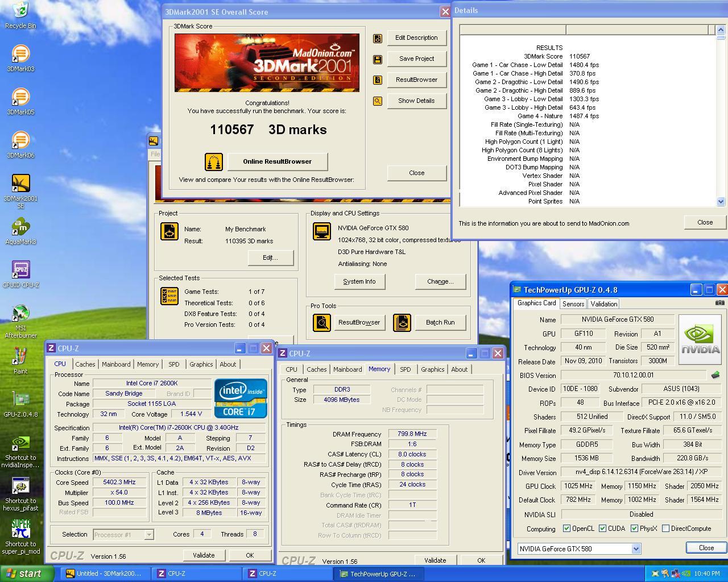Click the Pro Tools ResultBrowser icon

pos(322,323)
